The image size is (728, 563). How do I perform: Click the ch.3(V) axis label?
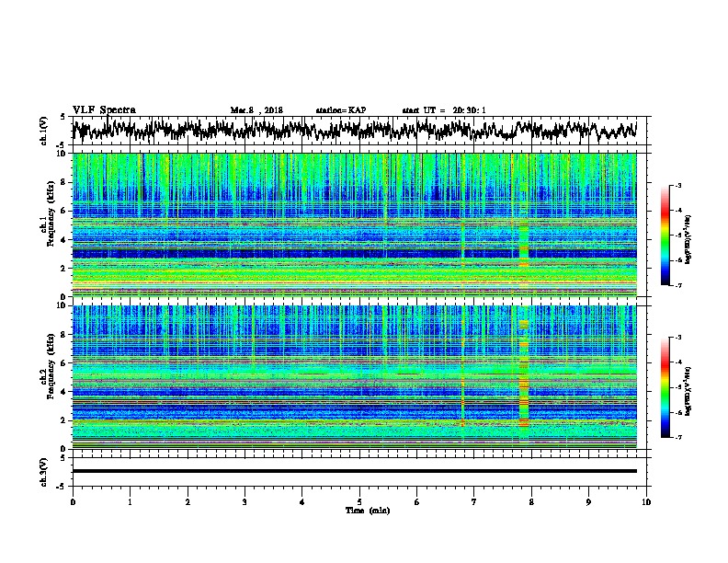[x=44, y=472]
